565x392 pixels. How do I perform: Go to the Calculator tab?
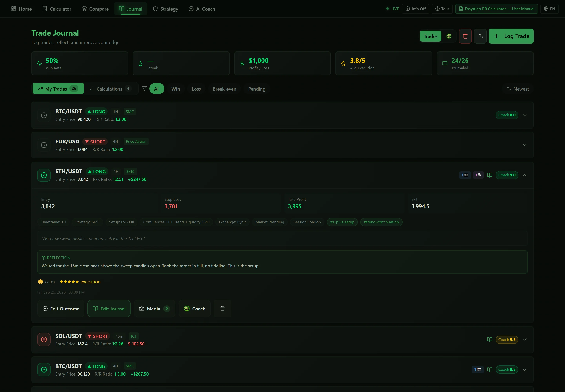pos(57,9)
